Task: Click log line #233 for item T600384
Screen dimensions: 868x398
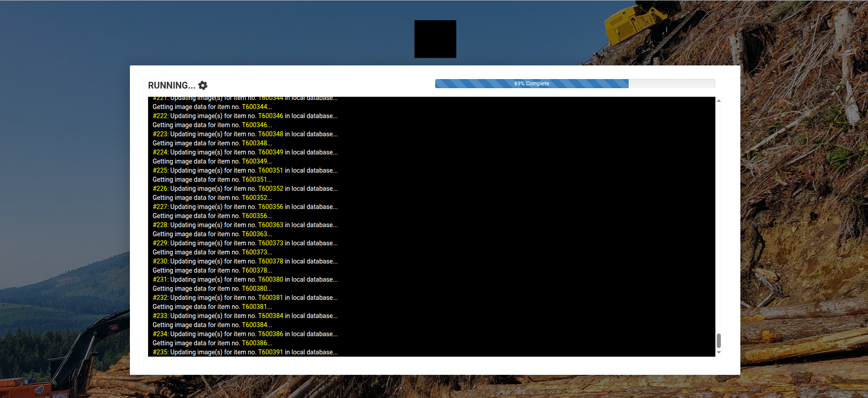Action: 245,316
